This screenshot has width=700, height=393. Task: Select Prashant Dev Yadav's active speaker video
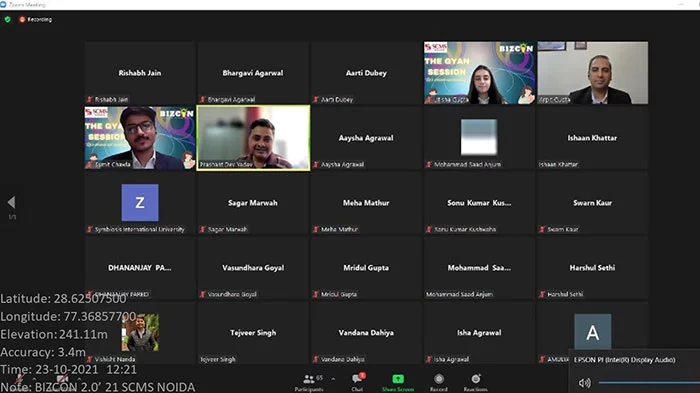[x=253, y=138]
